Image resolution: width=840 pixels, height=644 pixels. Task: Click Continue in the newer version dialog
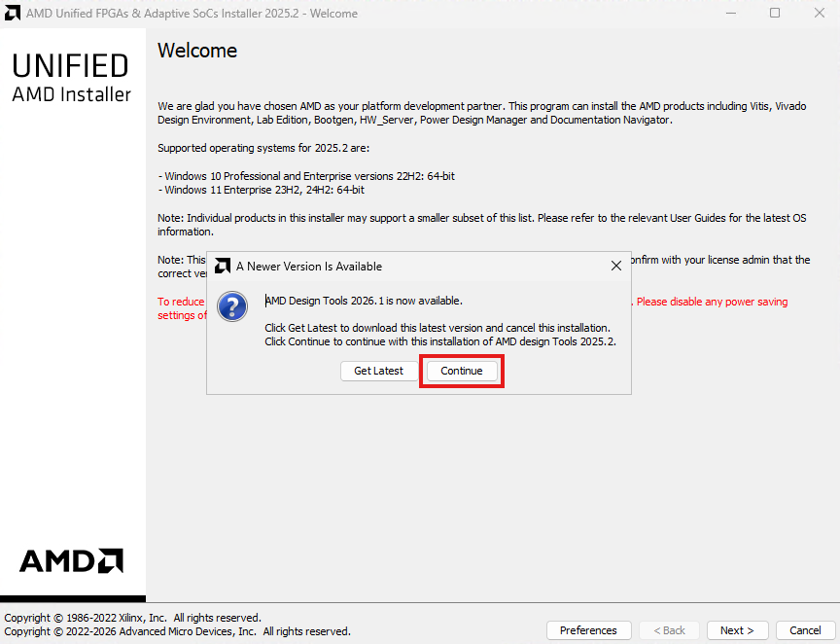461,371
